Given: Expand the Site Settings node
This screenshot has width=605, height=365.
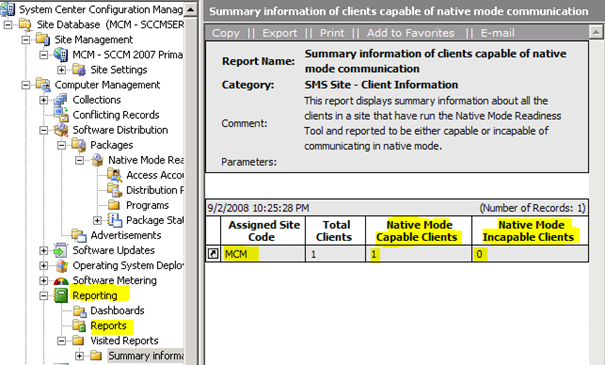Looking at the screenshot, I should click(x=61, y=70).
